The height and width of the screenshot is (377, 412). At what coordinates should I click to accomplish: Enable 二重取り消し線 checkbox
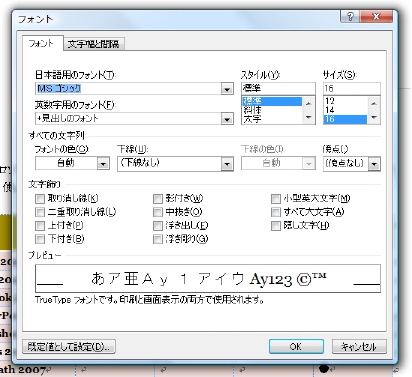coord(40,212)
